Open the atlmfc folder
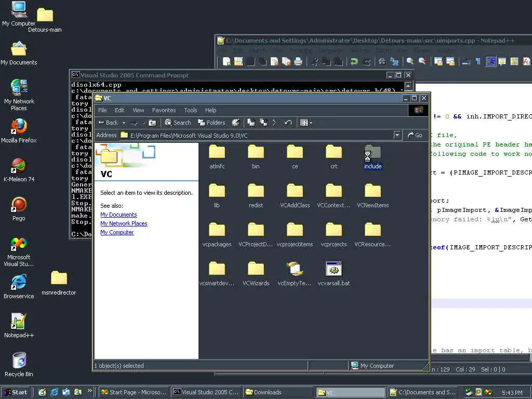The image size is (532, 399). 217,156
